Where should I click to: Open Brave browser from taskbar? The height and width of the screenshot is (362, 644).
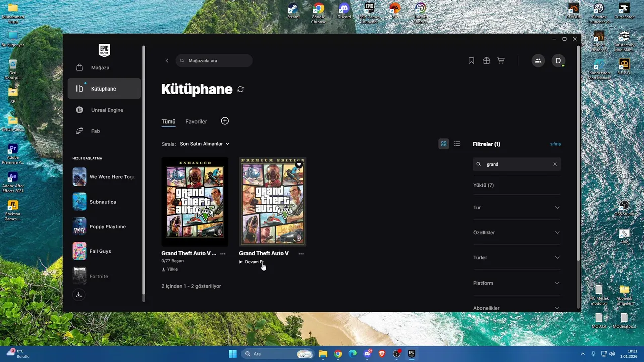coord(382,354)
